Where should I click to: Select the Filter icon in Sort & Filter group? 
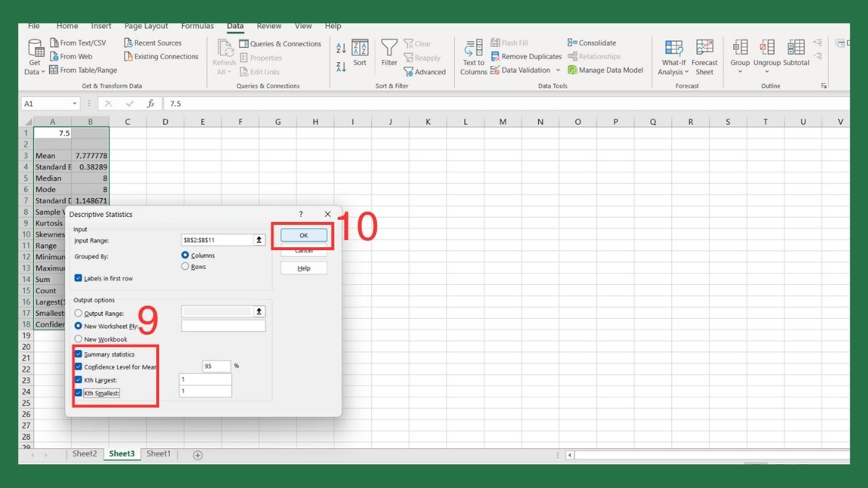(x=389, y=51)
